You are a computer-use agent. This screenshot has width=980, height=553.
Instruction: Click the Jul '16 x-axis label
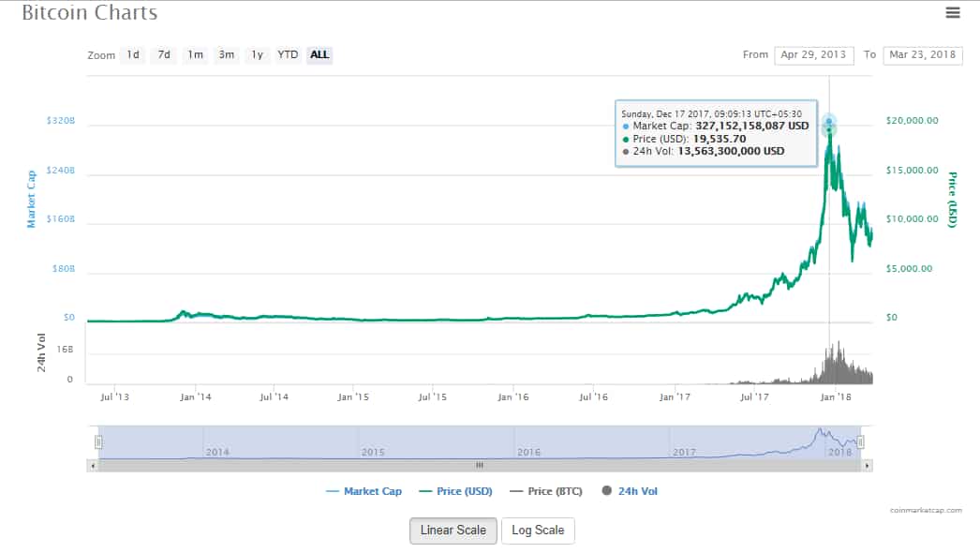tap(593, 397)
